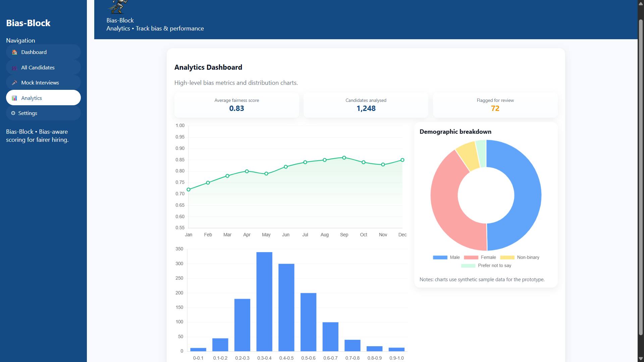Viewport: 644px width, 362px height.
Task: Click the Average fairness score card
Action: 236,105
